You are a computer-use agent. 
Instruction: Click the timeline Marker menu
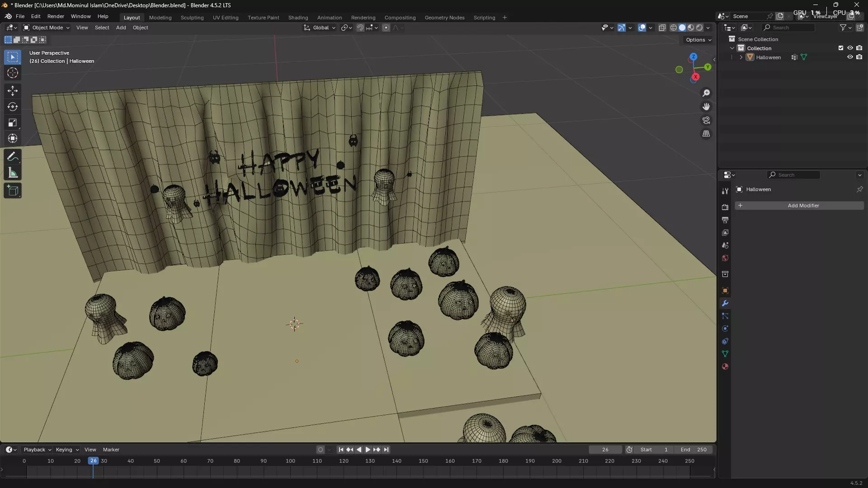[111, 450]
